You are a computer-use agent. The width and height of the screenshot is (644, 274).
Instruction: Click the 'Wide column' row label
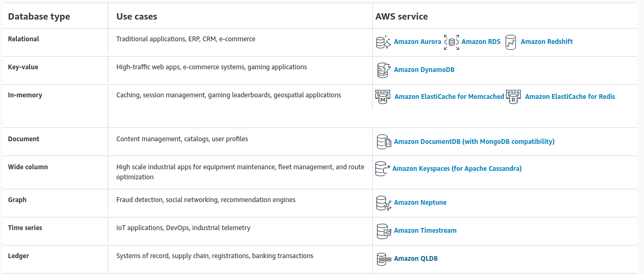(x=28, y=167)
